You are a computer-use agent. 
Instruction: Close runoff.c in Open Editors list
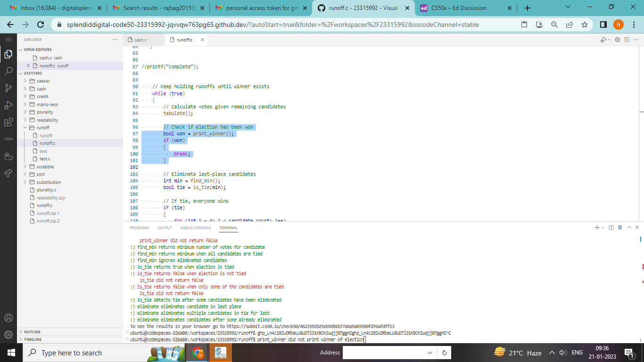click(x=28, y=66)
